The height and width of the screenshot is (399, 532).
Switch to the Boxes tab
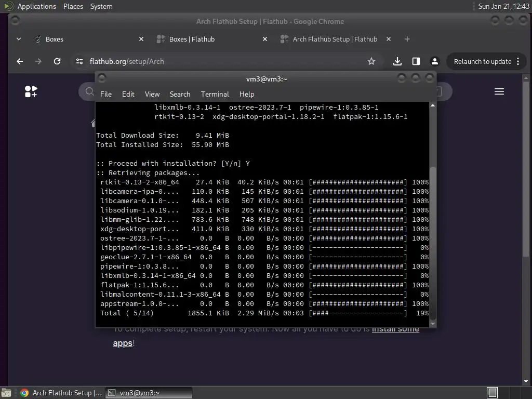(88, 39)
